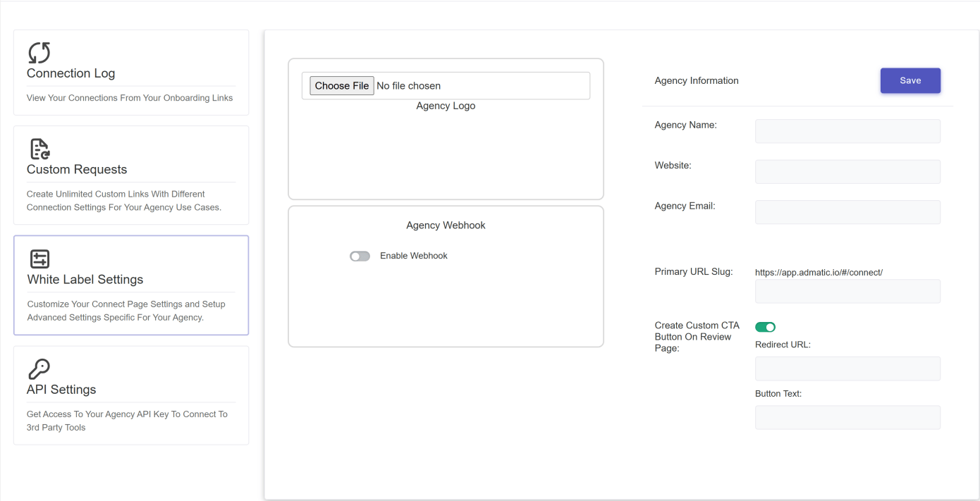
Task: Open the Connection Log section title
Action: click(71, 73)
